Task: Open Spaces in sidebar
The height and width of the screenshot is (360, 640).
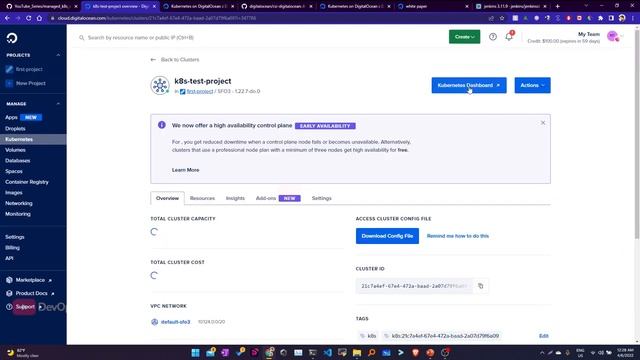Action: (x=14, y=171)
